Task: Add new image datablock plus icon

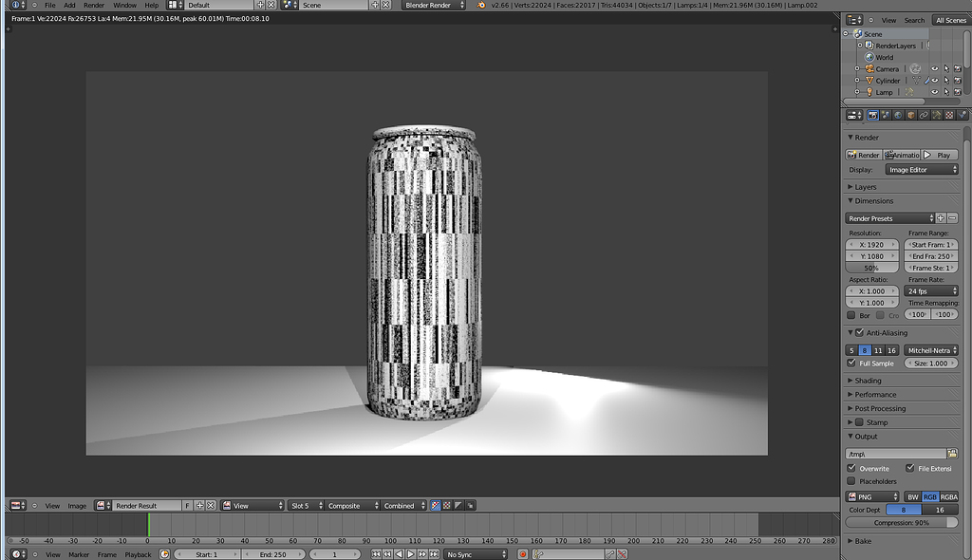Action: point(199,506)
